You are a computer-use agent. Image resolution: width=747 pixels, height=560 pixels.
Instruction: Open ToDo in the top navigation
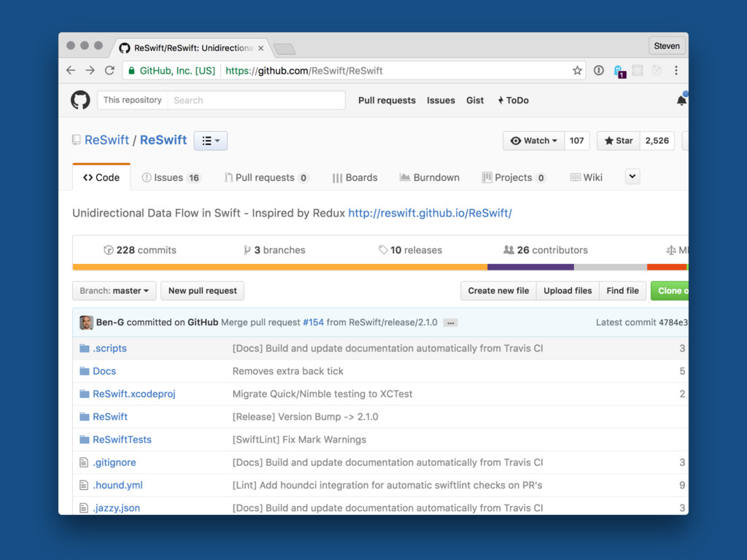pyautogui.click(x=514, y=101)
